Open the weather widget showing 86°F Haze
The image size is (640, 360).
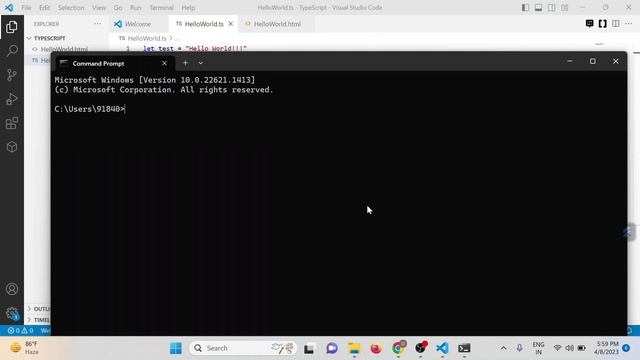click(25, 348)
